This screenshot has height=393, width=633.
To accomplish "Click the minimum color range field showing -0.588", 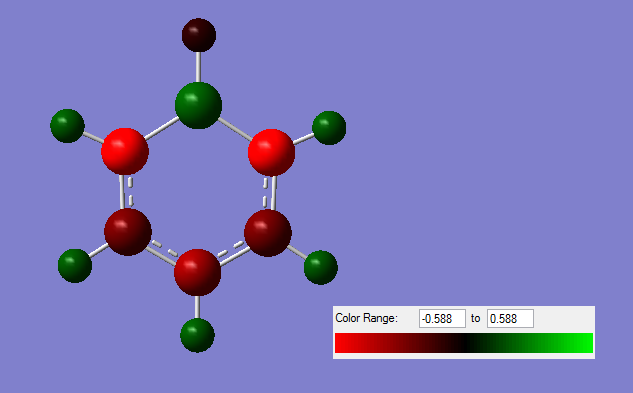I will click(x=442, y=319).
